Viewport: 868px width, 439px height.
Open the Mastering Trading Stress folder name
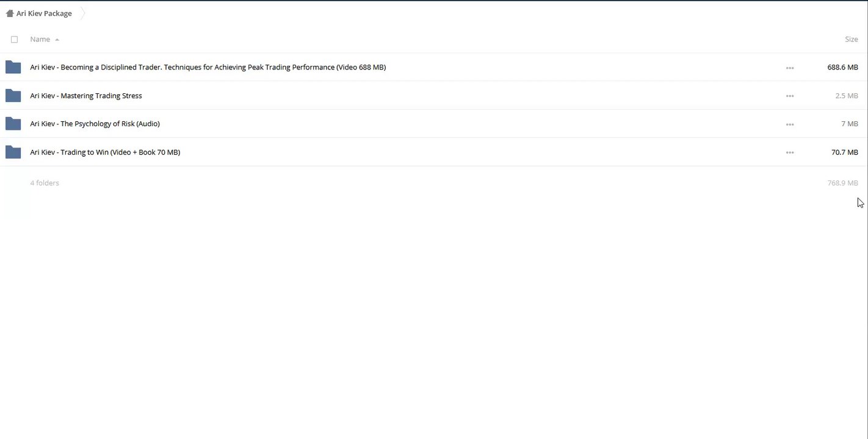(86, 96)
